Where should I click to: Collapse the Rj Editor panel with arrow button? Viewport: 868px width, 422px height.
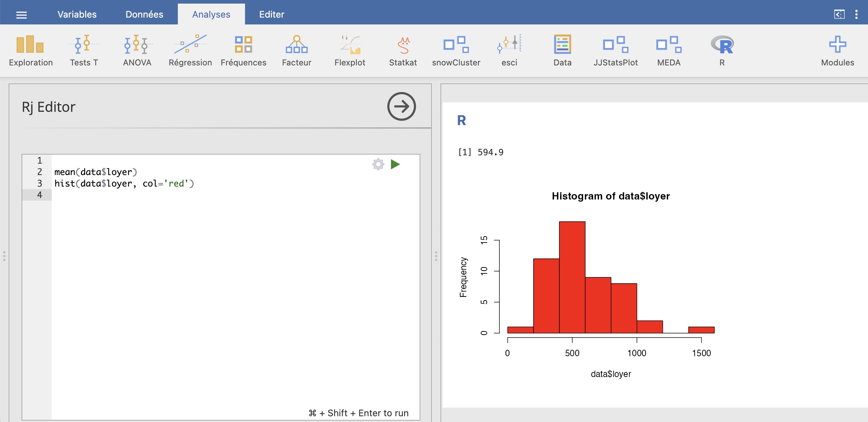[x=401, y=106]
